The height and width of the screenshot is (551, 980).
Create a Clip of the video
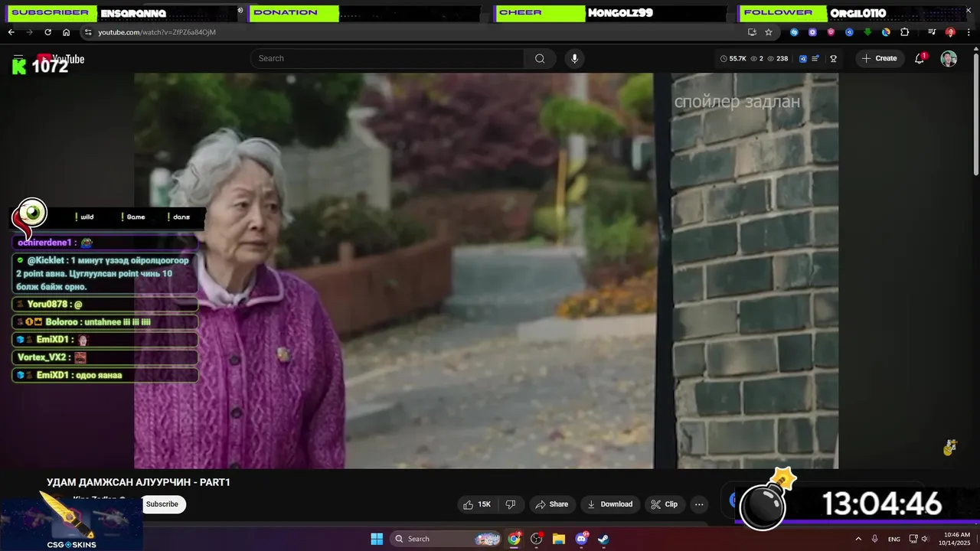tap(664, 504)
